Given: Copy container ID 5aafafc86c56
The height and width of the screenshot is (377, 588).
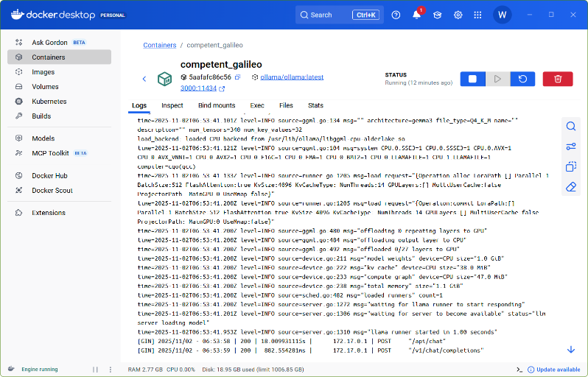Looking at the screenshot, I should 238,77.
